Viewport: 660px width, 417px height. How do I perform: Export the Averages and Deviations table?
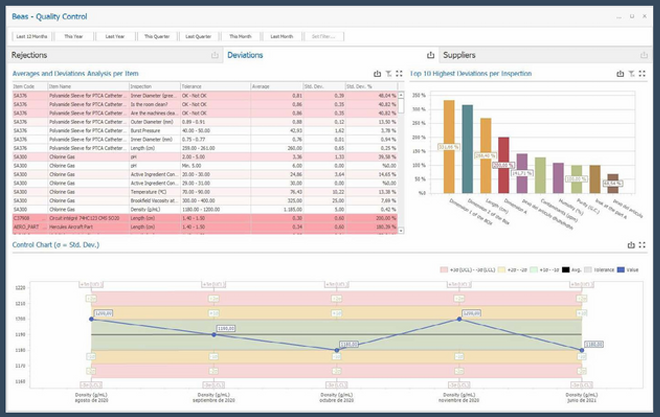tap(376, 73)
